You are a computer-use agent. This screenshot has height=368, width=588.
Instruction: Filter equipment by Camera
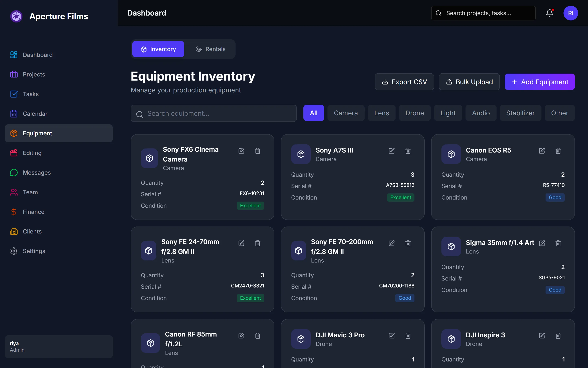[x=346, y=113]
